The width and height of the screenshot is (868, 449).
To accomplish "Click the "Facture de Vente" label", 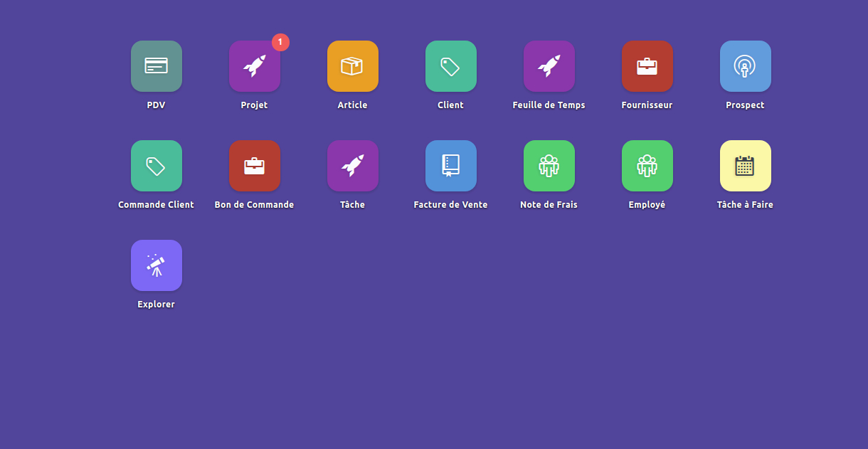I will (451, 205).
